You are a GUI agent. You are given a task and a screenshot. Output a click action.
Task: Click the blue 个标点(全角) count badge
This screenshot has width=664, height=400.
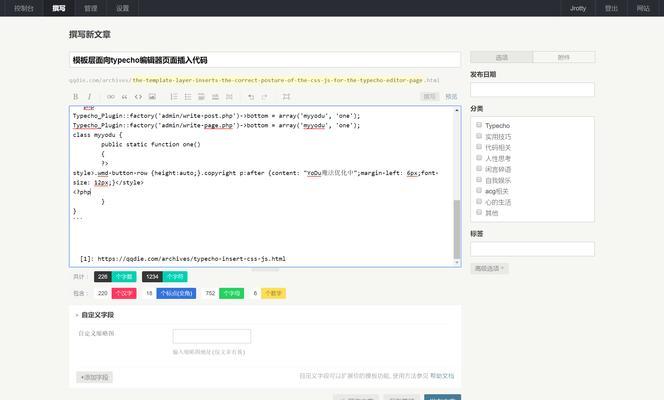point(176,293)
